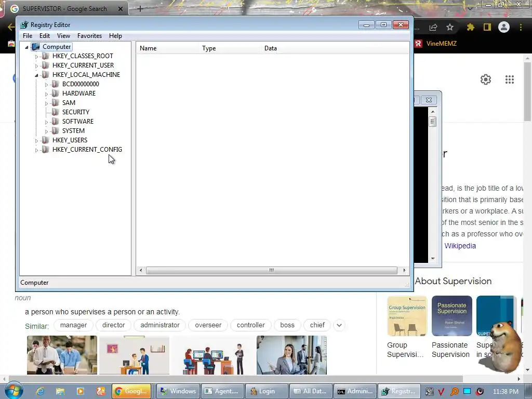Click the orange magnifier tray icon
532x399 pixels.
tap(454, 392)
